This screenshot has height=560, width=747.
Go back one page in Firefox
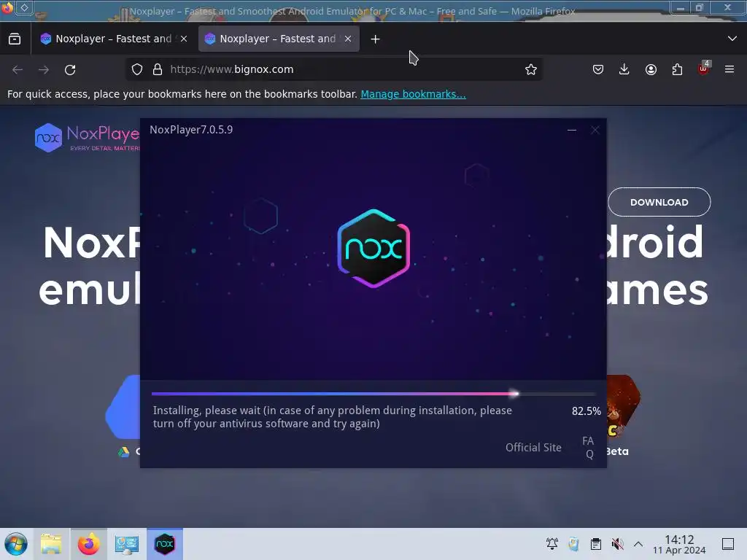pos(18,69)
